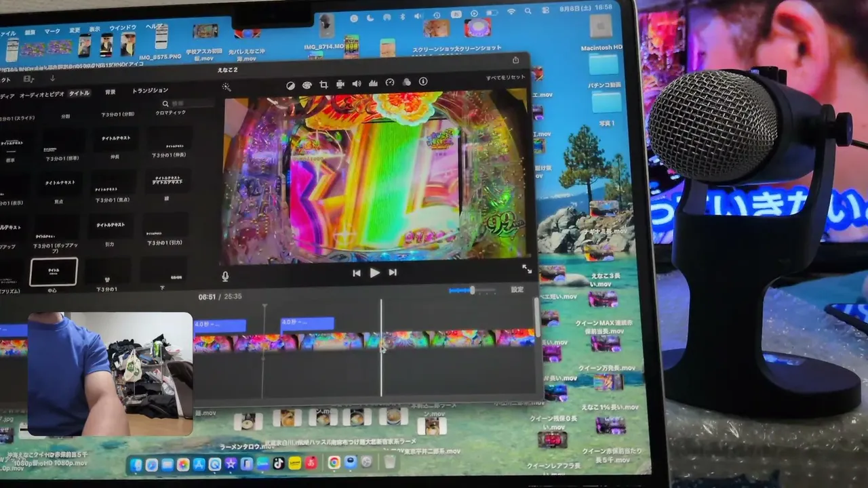The image size is (868, 488).
Task: Choose the 下3分の1(標準) title thumbnail
Action: point(65,141)
